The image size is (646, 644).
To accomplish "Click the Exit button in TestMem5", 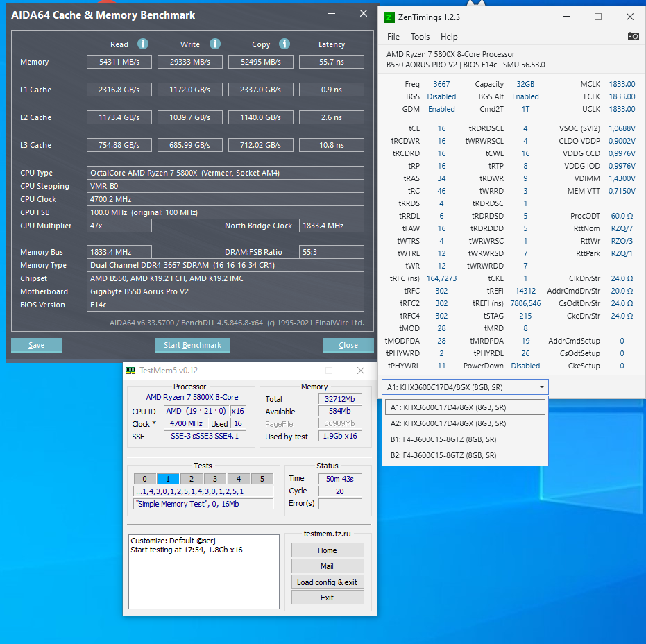I will (327, 598).
